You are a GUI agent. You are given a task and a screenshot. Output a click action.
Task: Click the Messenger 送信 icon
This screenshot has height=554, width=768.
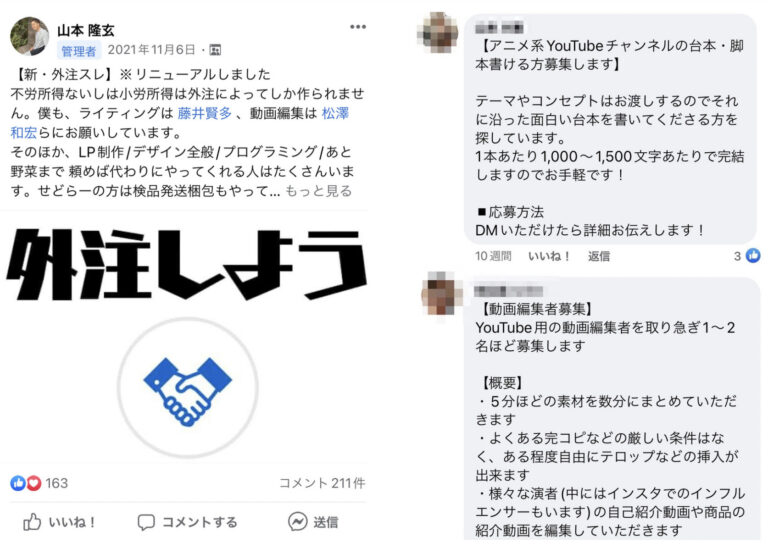pyautogui.click(x=297, y=522)
